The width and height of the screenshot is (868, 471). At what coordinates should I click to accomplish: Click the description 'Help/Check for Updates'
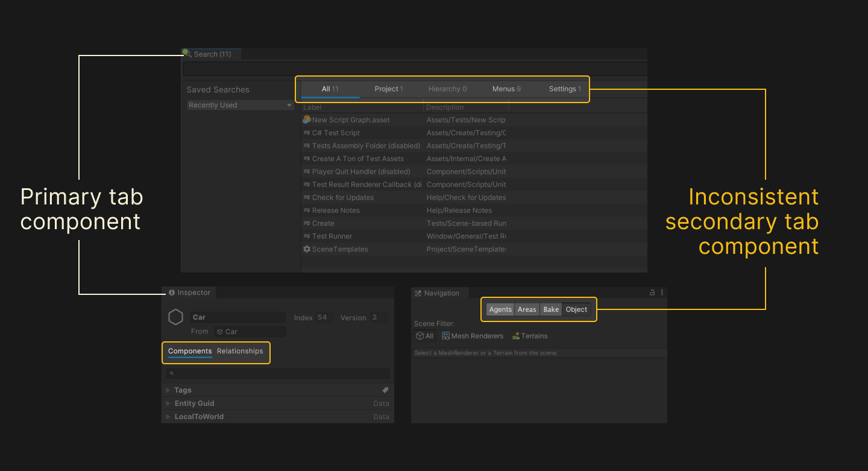click(466, 198)
